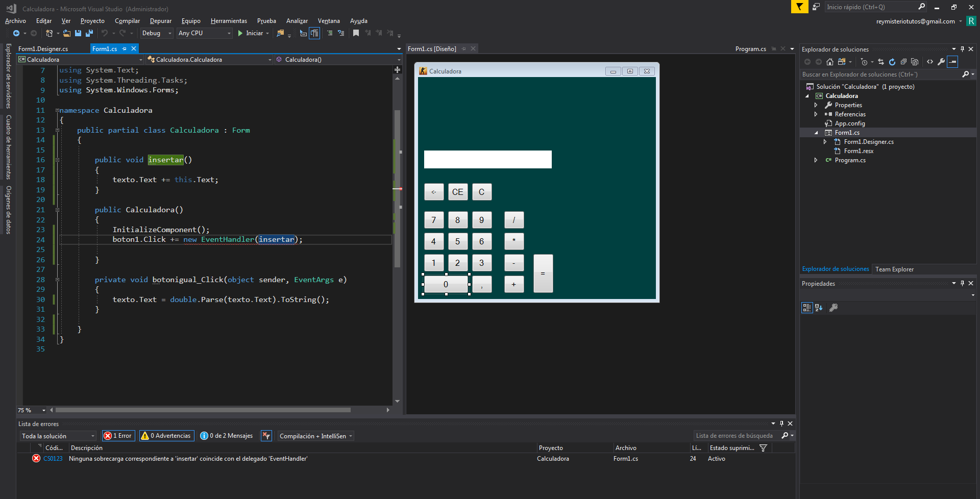
Task: Click the Home icon in Explorador de soluciones
Action: [830, 62]
